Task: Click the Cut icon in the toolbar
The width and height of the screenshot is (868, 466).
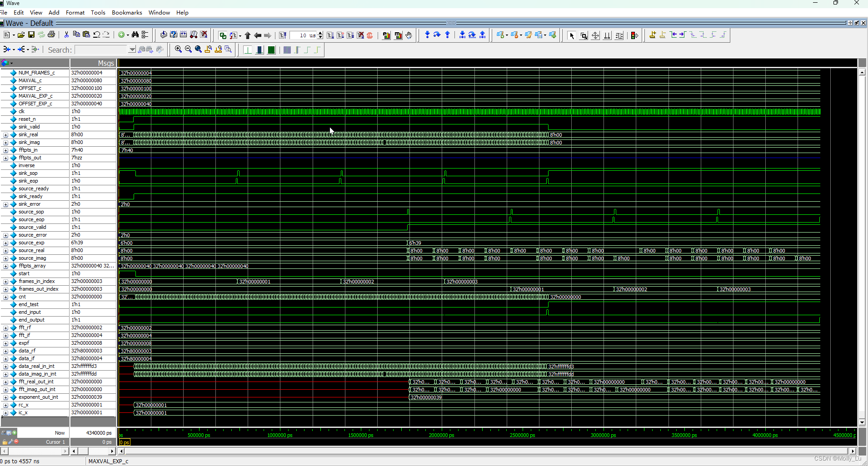Action: [66, 35]
